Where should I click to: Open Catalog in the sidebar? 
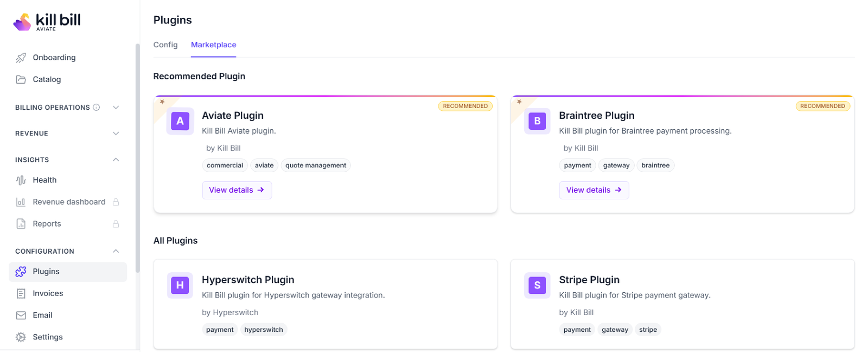point(68,79)
